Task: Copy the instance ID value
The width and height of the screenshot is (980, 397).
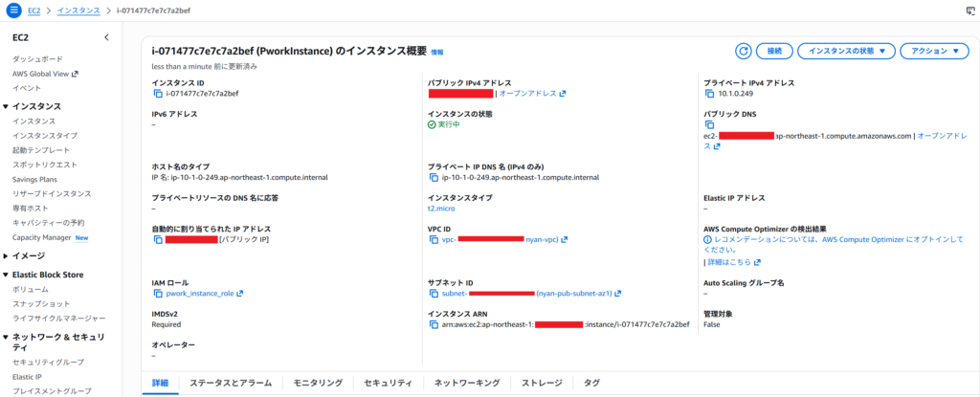Action: click(x=158, y=94)
